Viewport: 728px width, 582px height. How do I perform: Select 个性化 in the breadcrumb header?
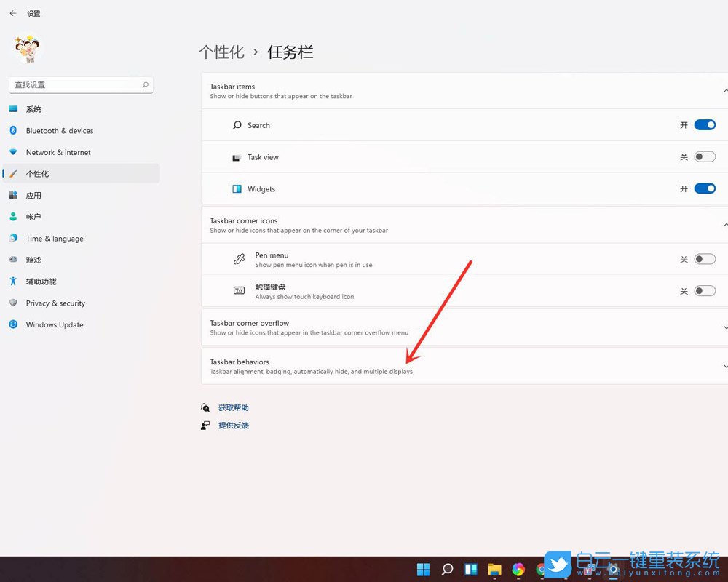(x=221, y=51)
